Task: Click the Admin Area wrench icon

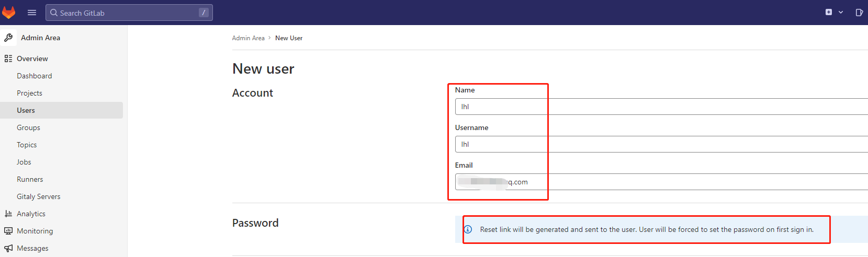Action: click(x=8, y=38)
